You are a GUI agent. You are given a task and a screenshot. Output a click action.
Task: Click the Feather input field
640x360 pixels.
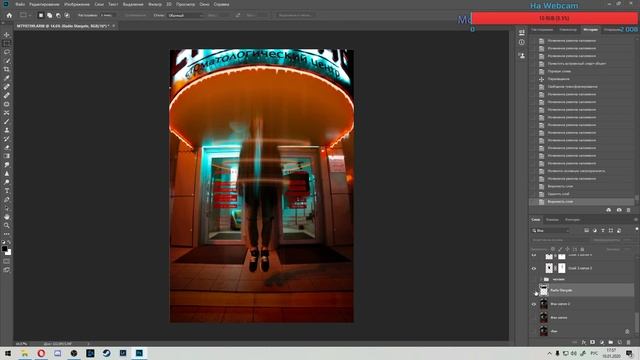point(107,15)
